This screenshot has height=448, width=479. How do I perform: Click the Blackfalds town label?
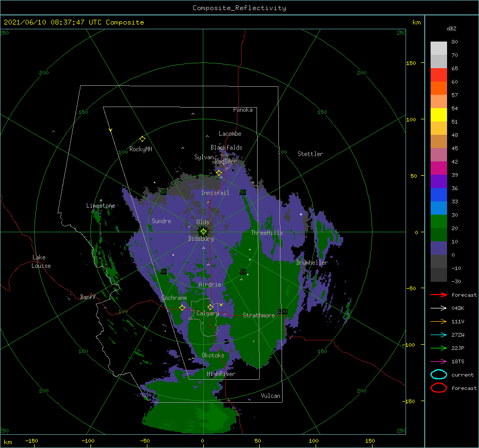tap(226, 148)
